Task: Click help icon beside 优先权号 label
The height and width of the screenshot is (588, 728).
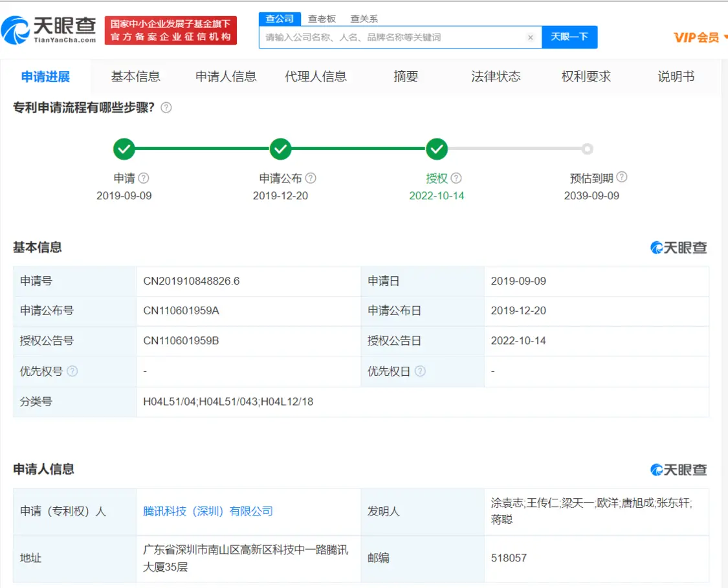Action: coord(72,371)
